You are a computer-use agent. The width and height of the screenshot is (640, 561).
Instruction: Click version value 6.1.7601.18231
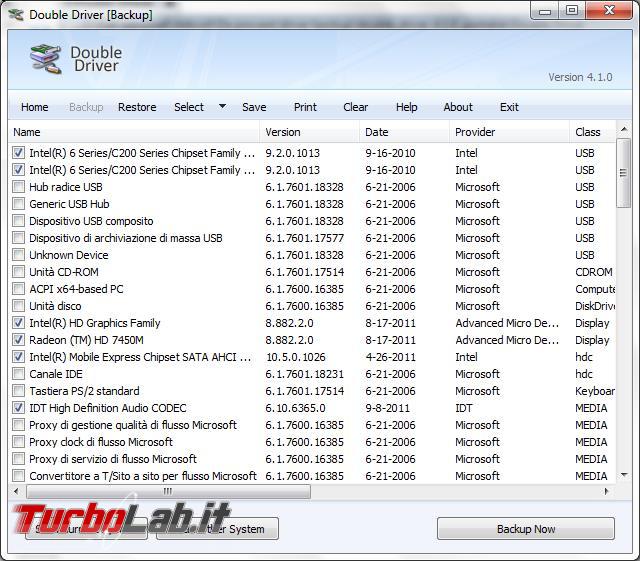(304, 374)
